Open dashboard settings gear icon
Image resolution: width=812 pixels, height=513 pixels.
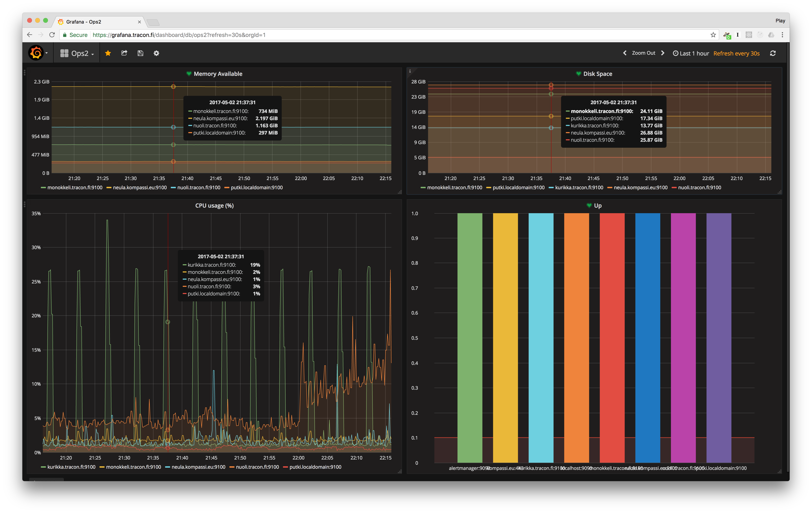156,53
